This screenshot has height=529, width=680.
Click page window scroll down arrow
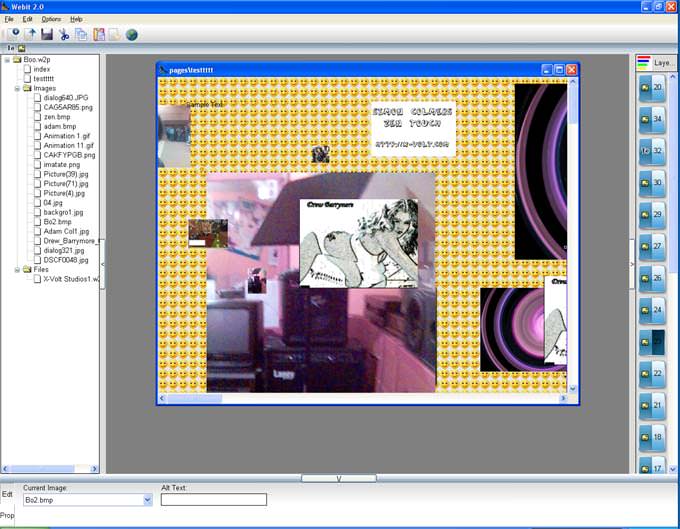click(x=572, y=389)
